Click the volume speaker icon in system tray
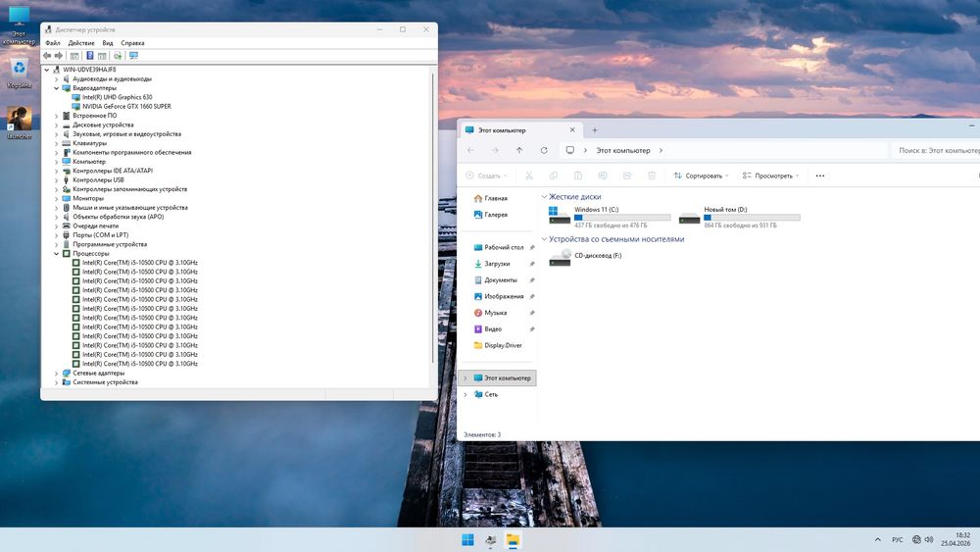This screenshot has height=552, width=980. pos(929,539)
